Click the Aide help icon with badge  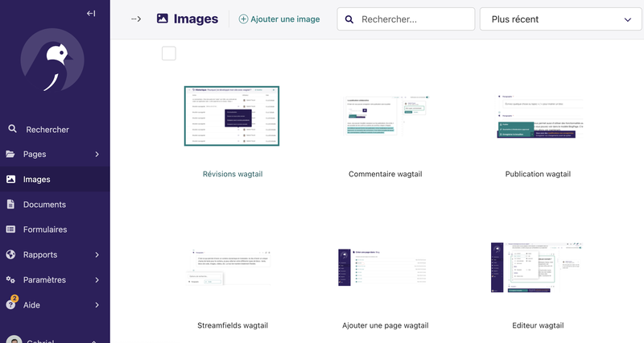11,304
